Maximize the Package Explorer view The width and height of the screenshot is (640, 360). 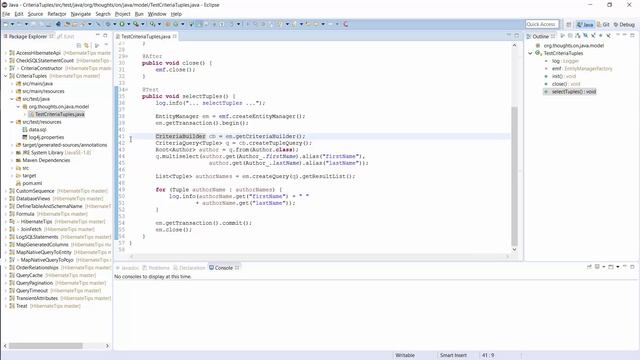tap(105, 36)
